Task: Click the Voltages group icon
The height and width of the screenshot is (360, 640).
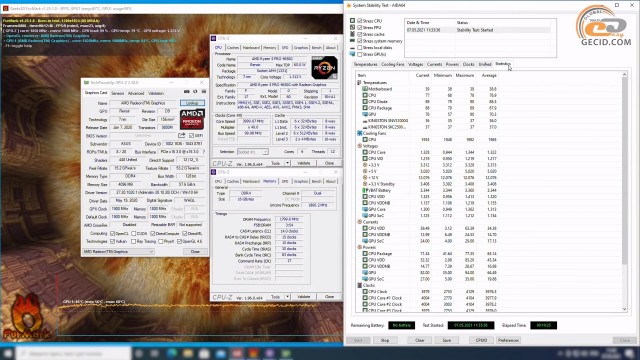Action: pyautogui.click(x=360, y=146)
